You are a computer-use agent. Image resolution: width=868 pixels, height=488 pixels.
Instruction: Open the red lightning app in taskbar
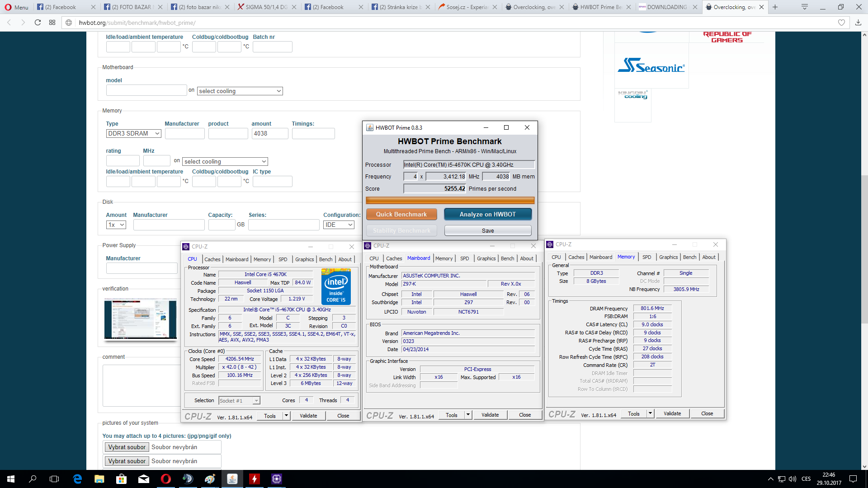(255, 479)
